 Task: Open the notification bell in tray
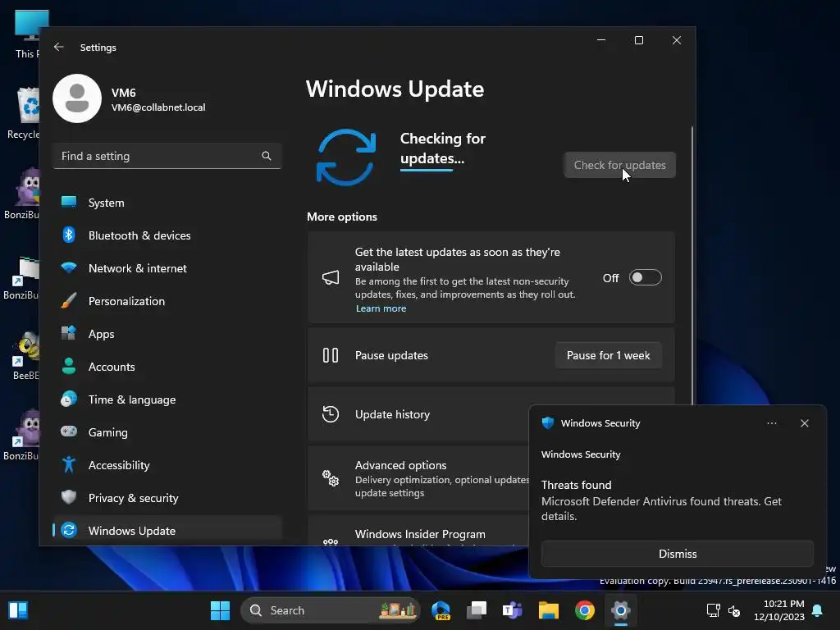[x=818, y=610]
